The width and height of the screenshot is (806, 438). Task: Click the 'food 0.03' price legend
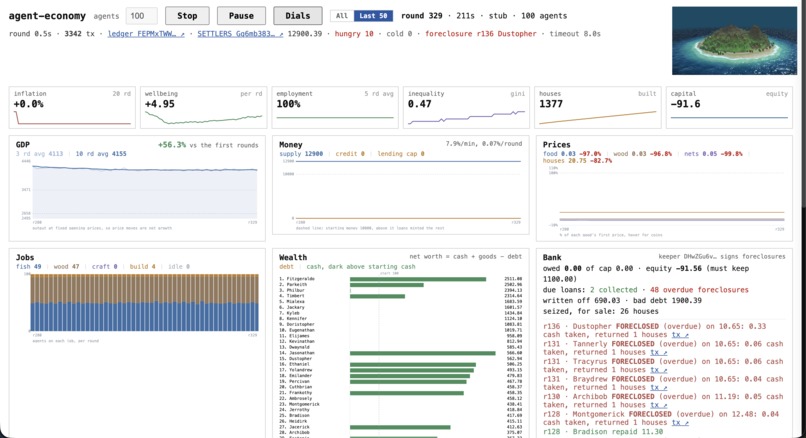[559, 154]
